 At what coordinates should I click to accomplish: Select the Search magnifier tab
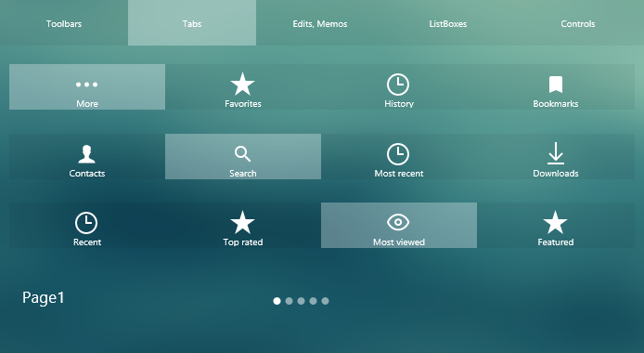click(243, 156)
